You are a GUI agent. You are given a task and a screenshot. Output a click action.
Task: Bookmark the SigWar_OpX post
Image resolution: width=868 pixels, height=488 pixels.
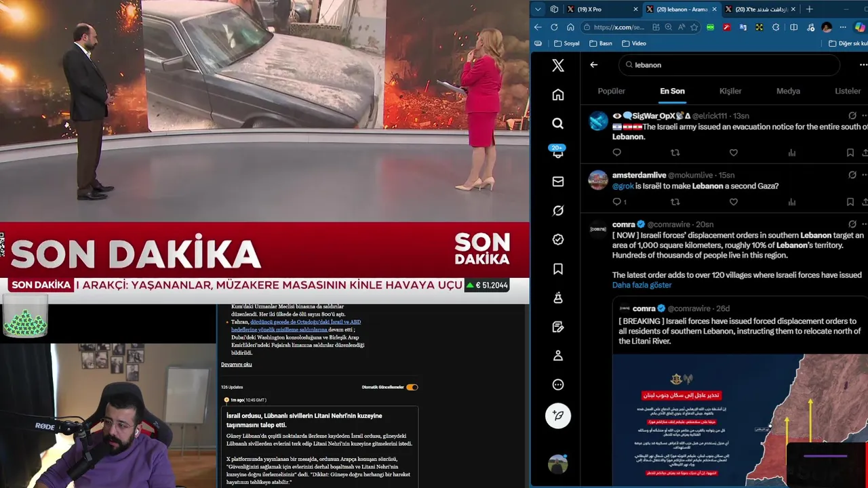[850, 152]
